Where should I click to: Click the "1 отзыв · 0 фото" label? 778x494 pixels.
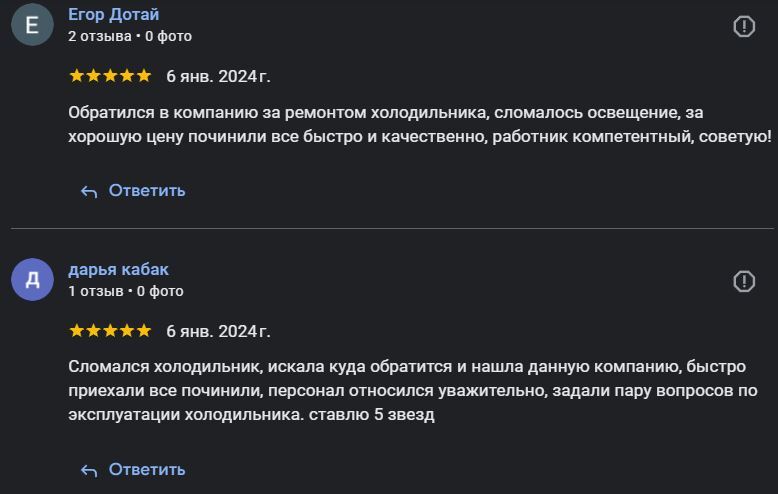tap(126, 291)
